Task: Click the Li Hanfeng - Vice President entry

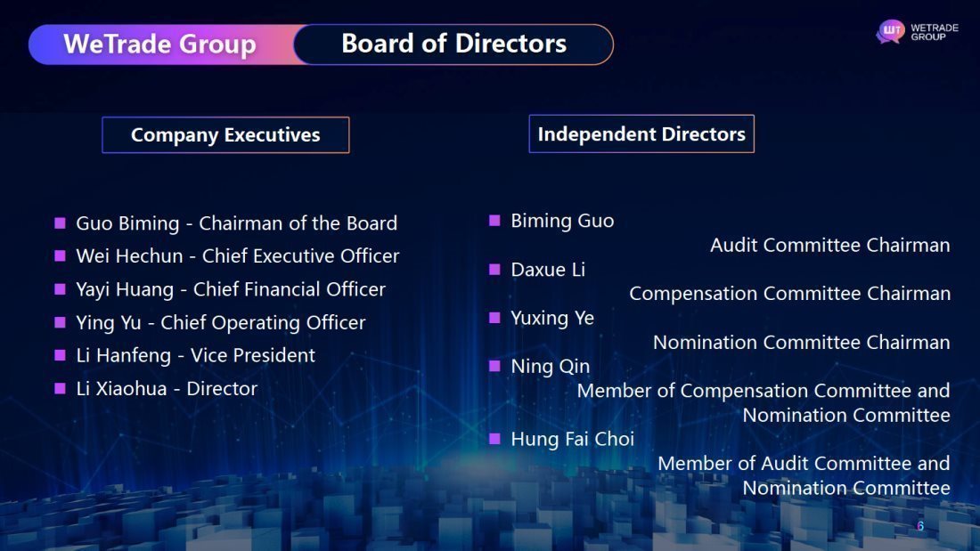Action: [195, 355]
